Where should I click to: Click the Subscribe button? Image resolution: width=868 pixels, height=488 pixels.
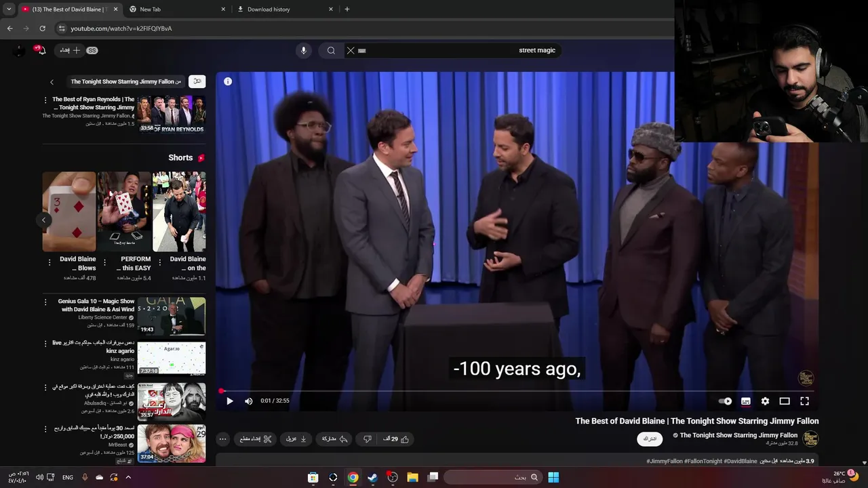(650, 439)
